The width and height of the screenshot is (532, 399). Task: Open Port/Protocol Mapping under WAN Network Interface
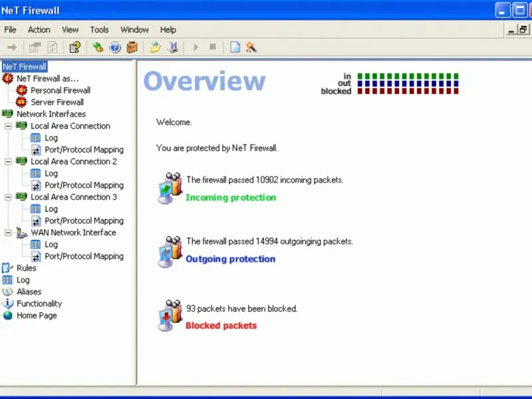84,257
